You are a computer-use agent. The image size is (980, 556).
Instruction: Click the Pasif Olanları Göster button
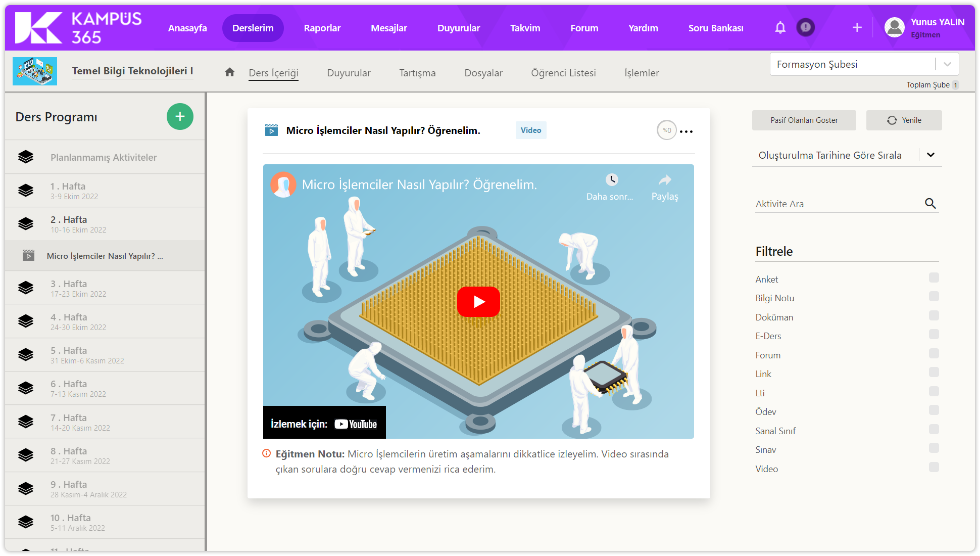(x=804, y=120)
